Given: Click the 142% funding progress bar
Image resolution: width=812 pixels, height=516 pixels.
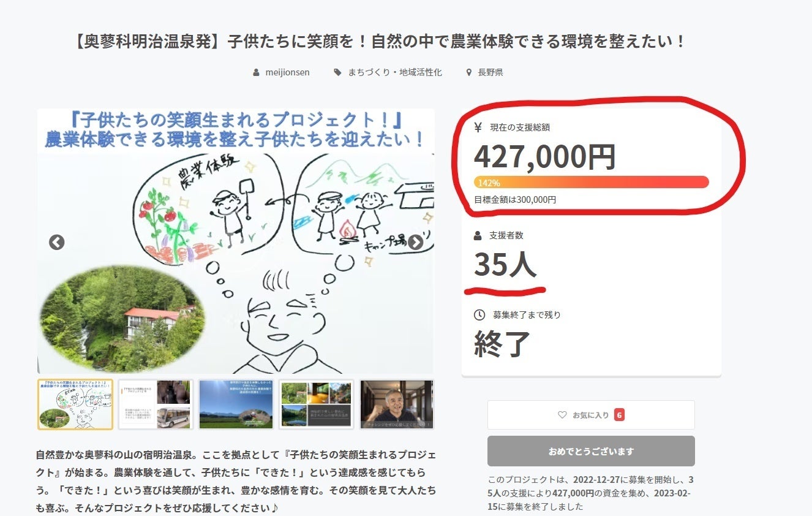Looking at the screenshot, I should 591,182.
